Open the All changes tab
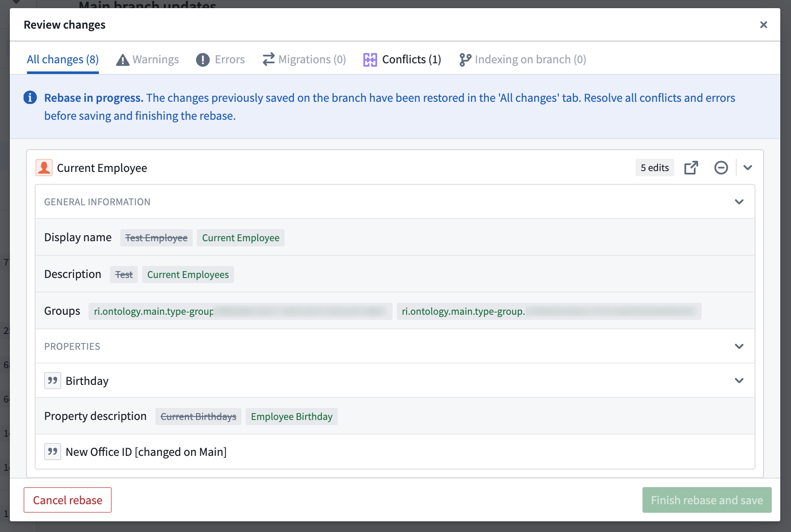 (x=62, y=59)
